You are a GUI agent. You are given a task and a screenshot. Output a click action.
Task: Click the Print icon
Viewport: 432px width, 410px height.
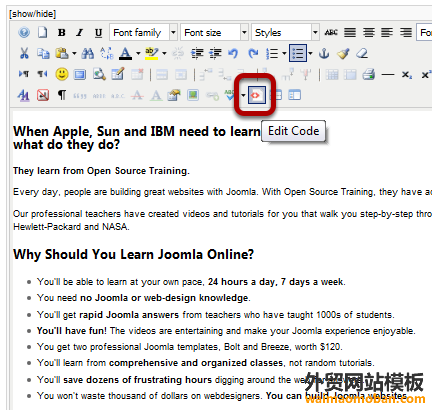click(x=369, y=74)
